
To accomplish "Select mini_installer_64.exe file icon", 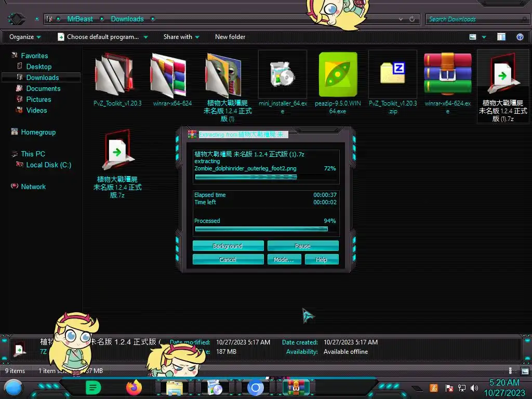I will tap(282, 74).
